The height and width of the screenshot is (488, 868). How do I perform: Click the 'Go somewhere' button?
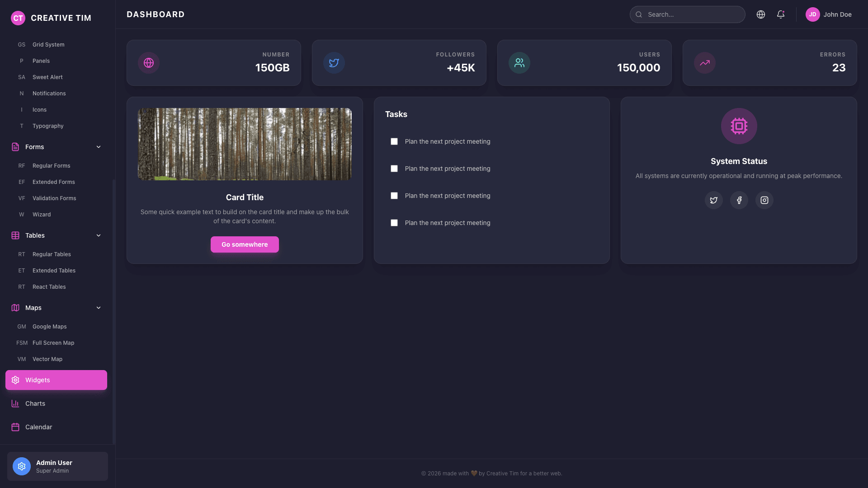245,244
